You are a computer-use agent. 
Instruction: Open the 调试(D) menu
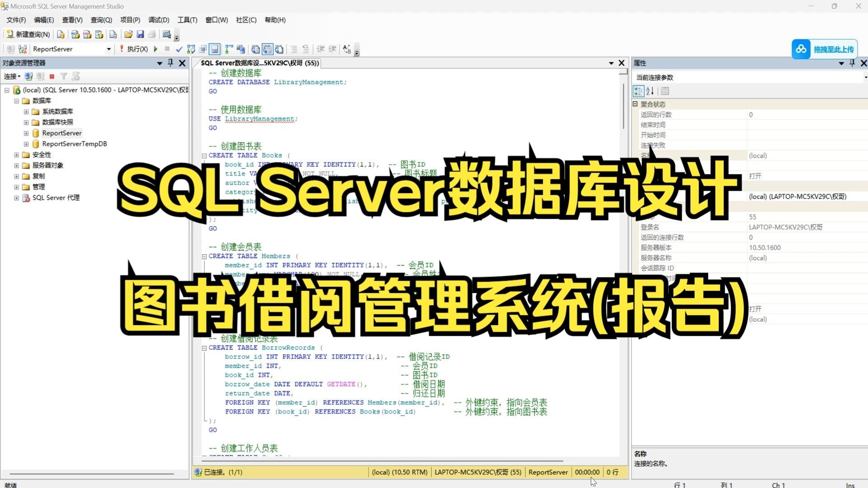(159, 20)
